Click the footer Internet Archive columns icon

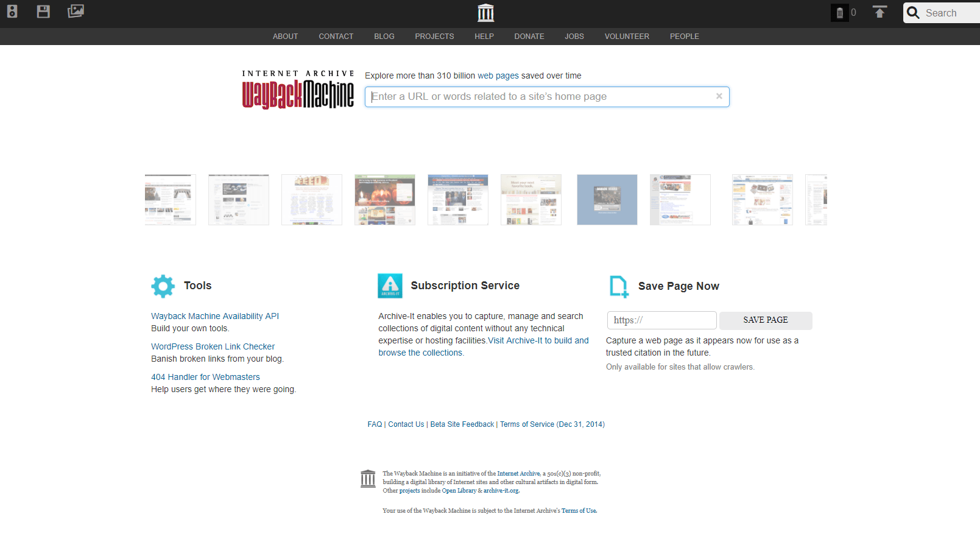coord(368,479)
